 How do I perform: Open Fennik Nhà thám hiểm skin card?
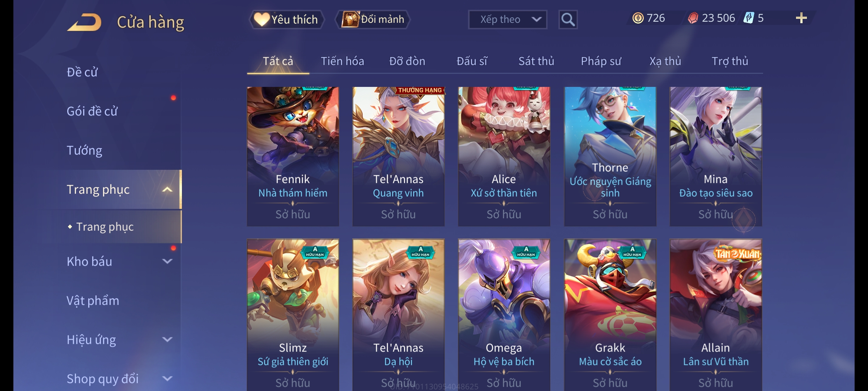pos(293,156)
